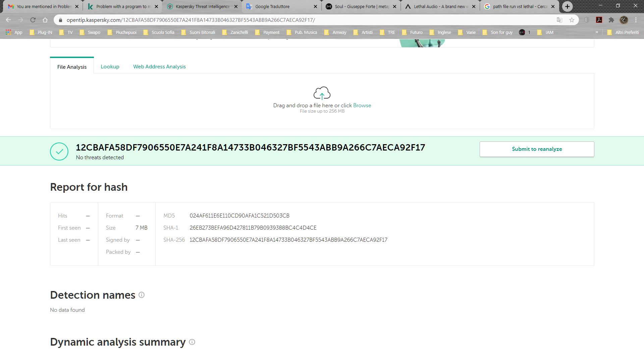Click the address bar URL
This screenshot has width=644, height=352.
click(191, 20)
